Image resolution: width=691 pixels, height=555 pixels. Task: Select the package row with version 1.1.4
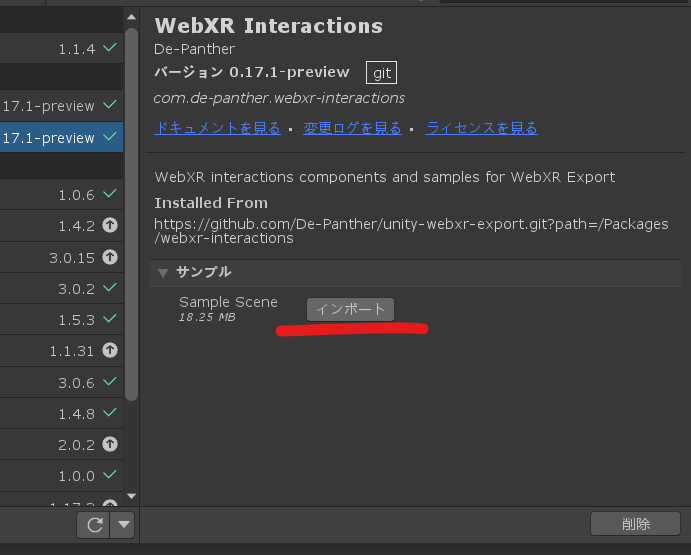point(61,48)
